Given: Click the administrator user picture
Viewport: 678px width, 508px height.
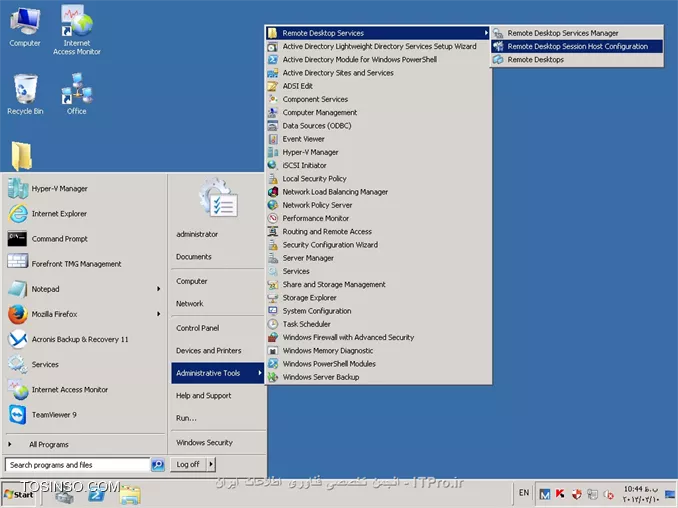Looking at the screenshot, I should 218,198.
